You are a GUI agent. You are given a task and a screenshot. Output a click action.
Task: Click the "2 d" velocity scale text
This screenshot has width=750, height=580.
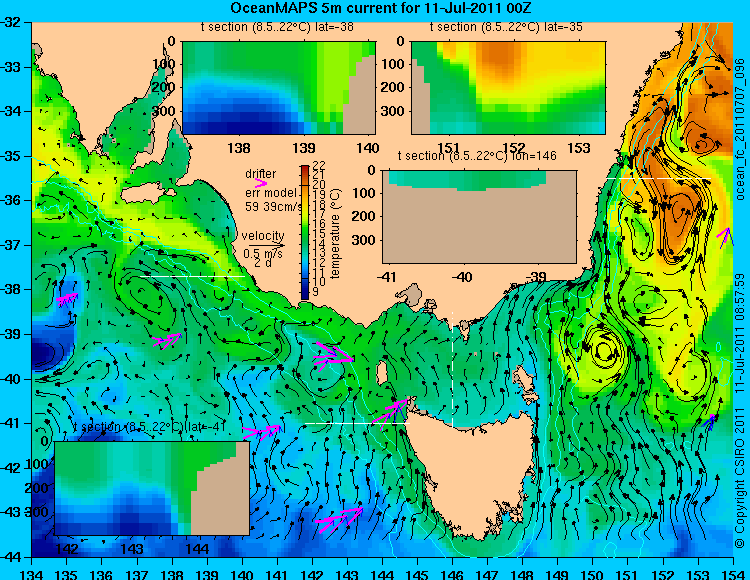pyautogui.click(x=263, y=263)
